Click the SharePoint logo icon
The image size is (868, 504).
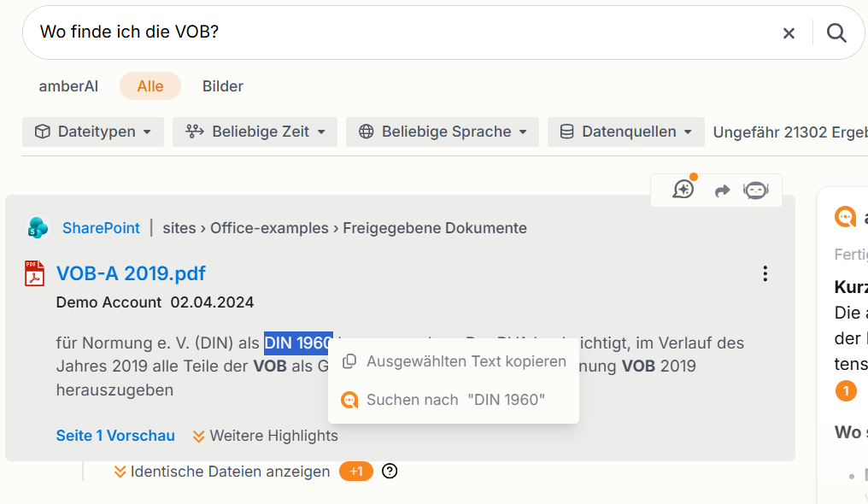[38, 228]
